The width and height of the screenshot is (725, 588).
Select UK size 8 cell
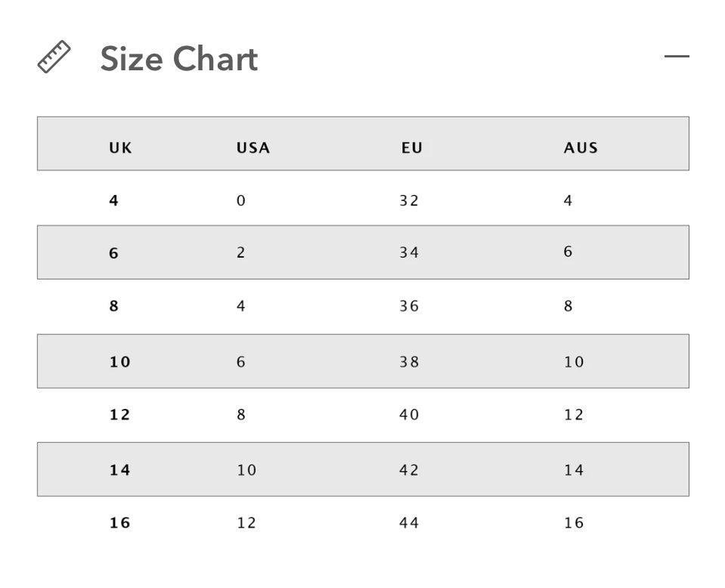[114, 307]
